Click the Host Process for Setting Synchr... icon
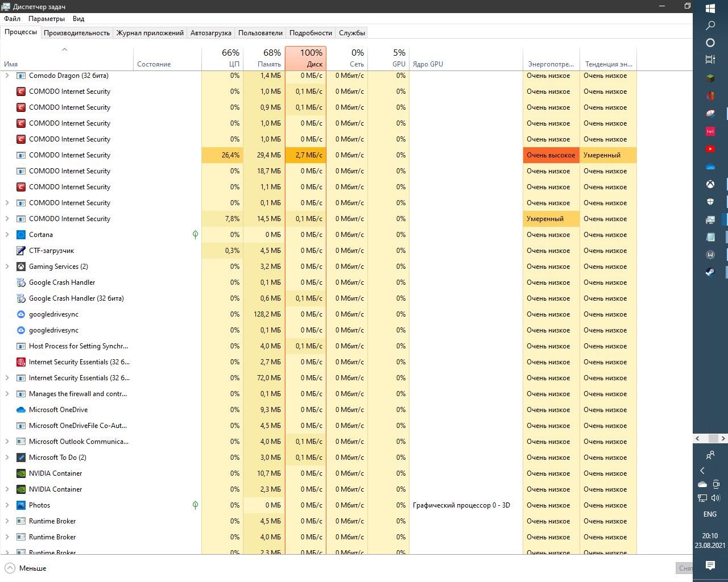This screenshot has width=728, height=582. click(21, 346)
